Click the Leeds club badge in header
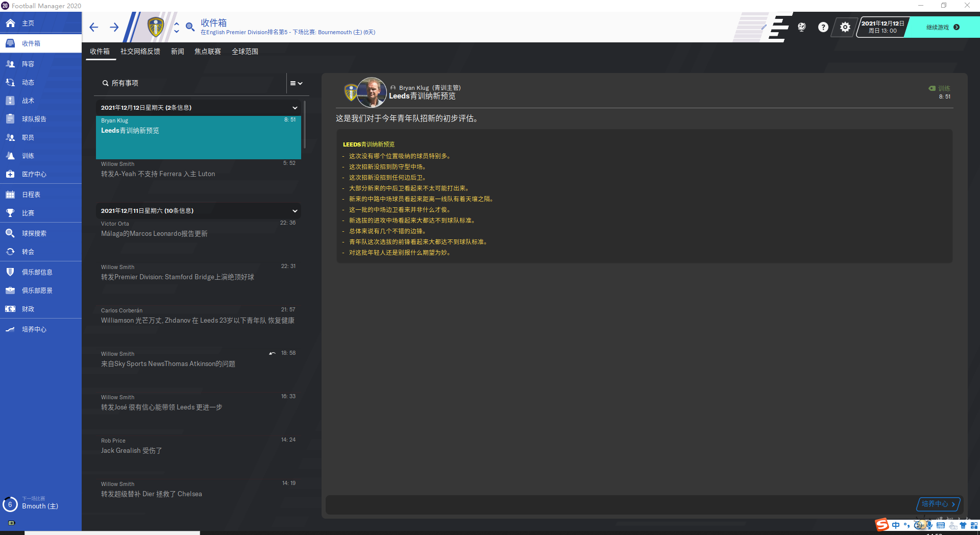This screenshot has width=980, height=535. point(156,27)
